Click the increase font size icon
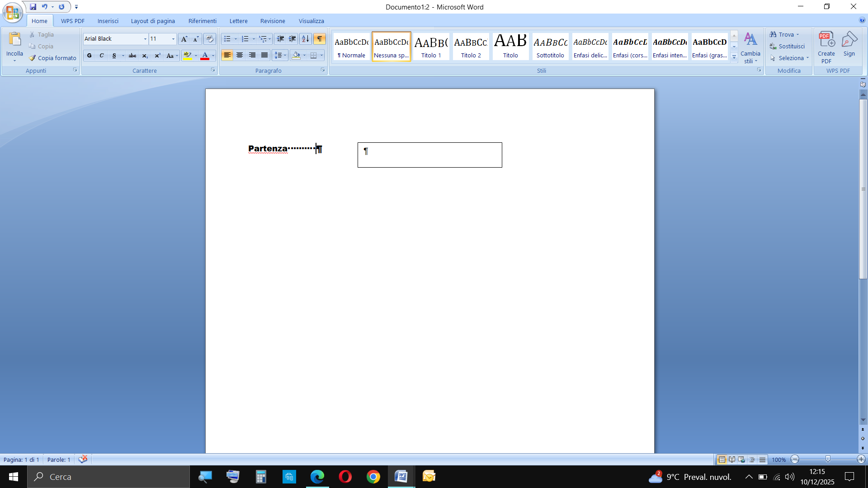Viewport: 868px width, 488px height. click(184, 39)
